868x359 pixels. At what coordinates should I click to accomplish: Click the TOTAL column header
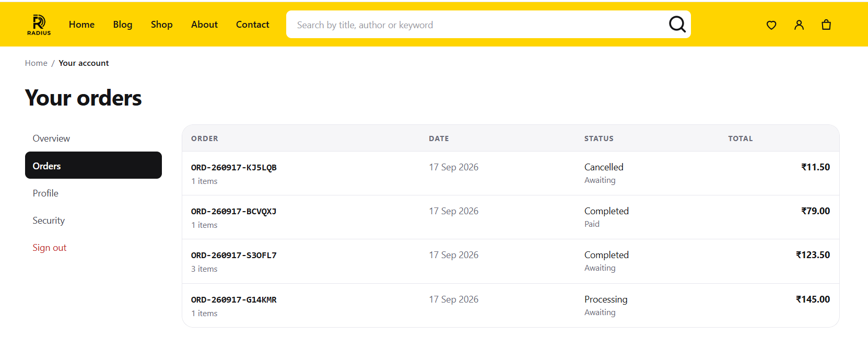(741, 138)
